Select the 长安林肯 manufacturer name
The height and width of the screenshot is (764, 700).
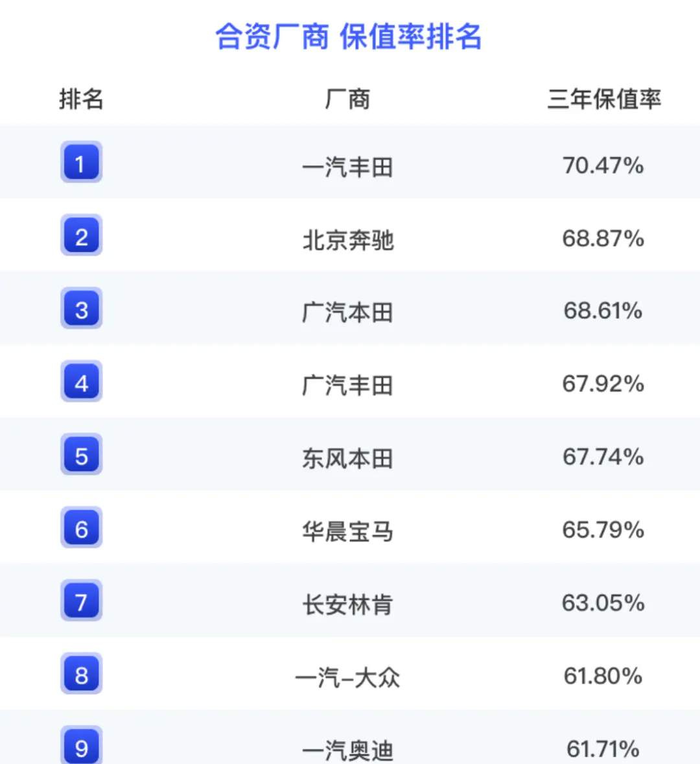(347, 604)
